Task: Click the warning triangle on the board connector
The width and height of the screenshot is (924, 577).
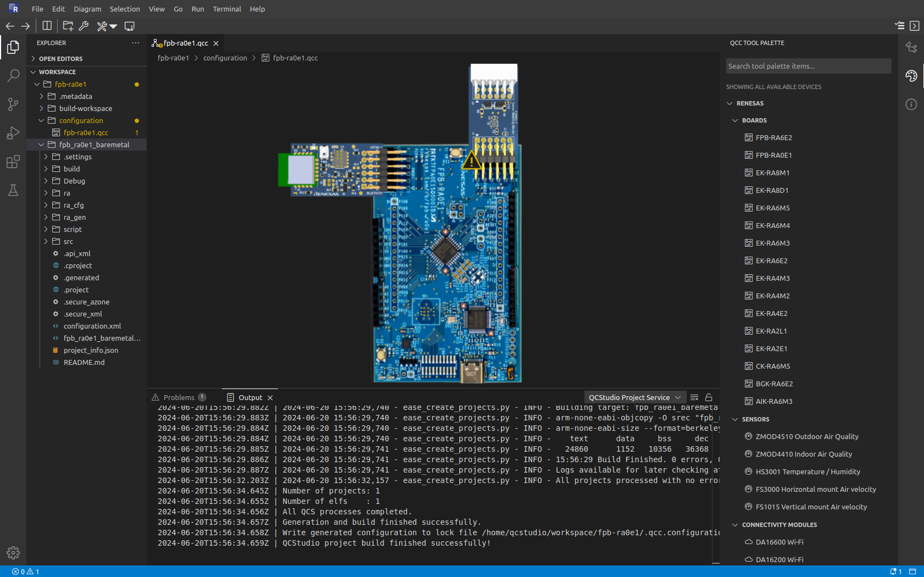Action: coord(471,161)
